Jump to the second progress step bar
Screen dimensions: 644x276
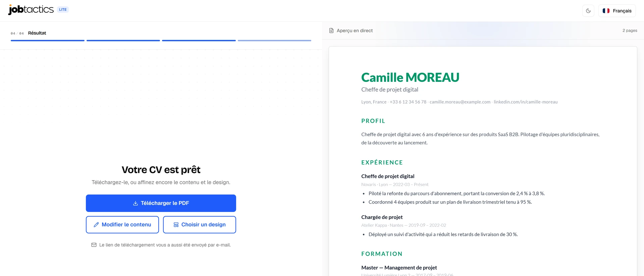pos(123,41)
